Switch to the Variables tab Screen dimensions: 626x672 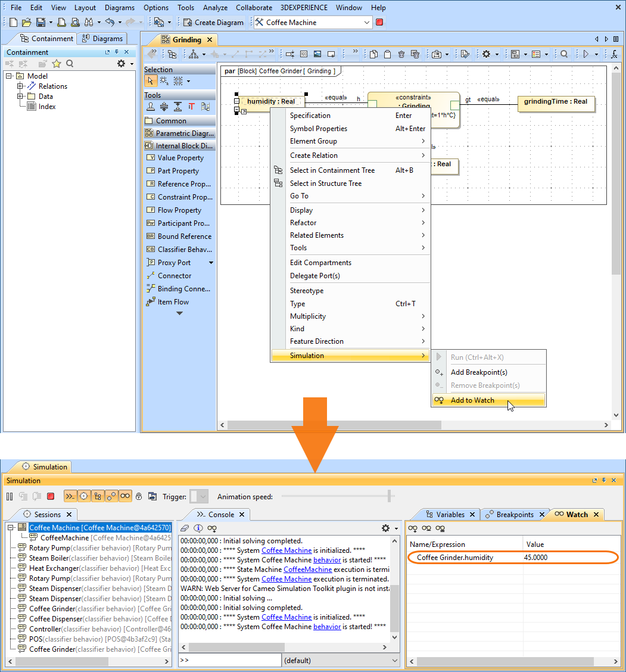[450, 514]
